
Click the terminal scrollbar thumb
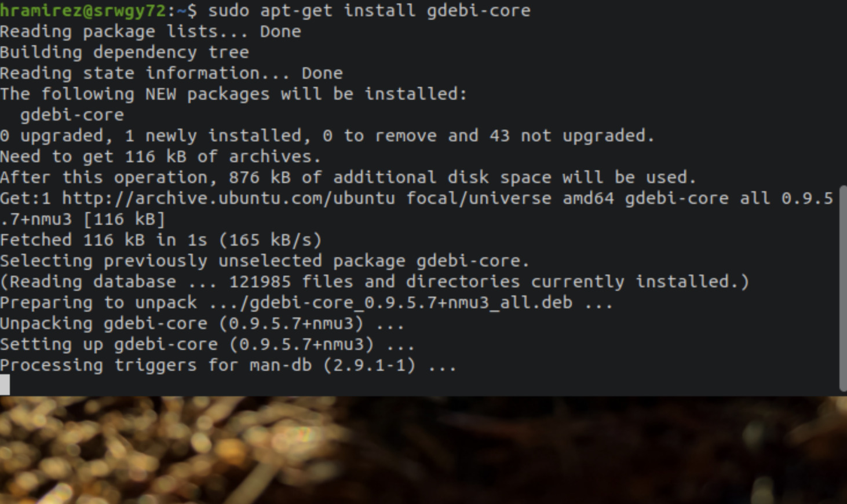(x=843, y=288)
